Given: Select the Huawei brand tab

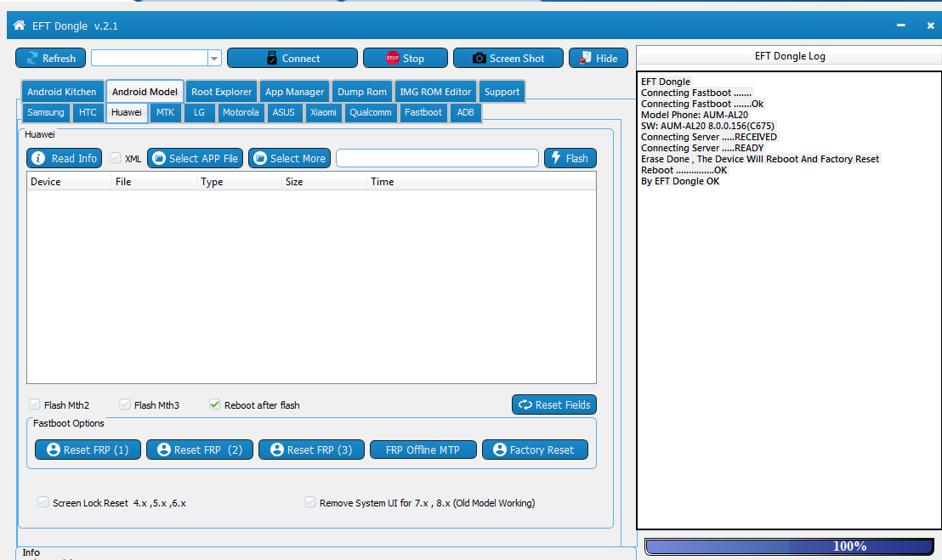Looking at the screenshot, I should 126,112.
